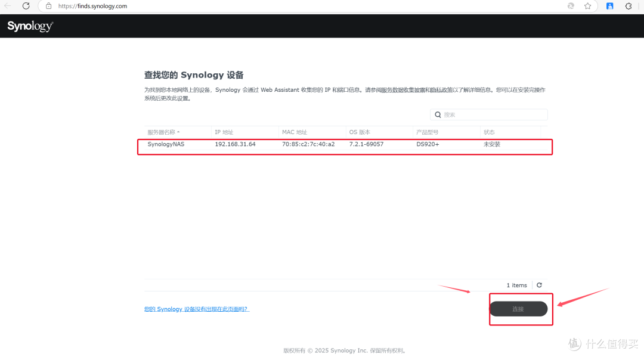The image size is (644, 357).
Task: Focus the 搜索 search field
Action: (x=489, y=115)
